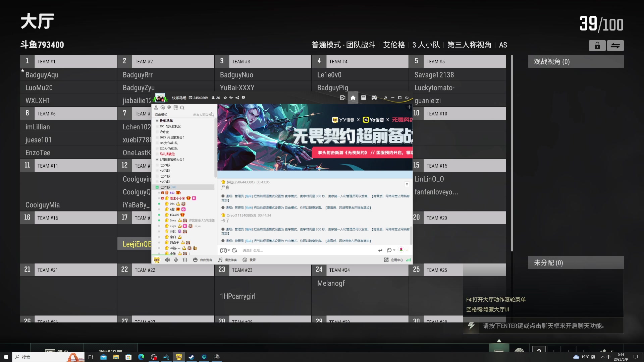
Task: Collapse the 七夕5队 channel in the tree
Action: point(157,187)
